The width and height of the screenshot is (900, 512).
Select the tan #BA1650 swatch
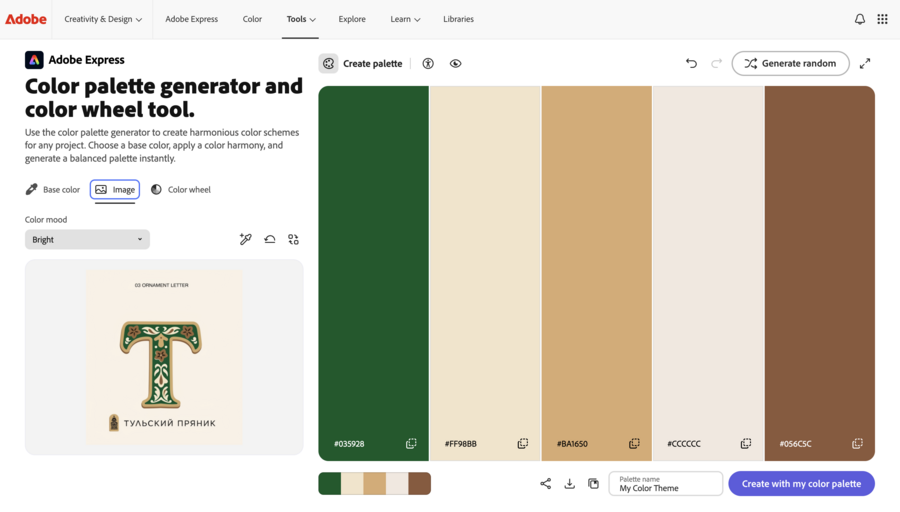point(596,273)
